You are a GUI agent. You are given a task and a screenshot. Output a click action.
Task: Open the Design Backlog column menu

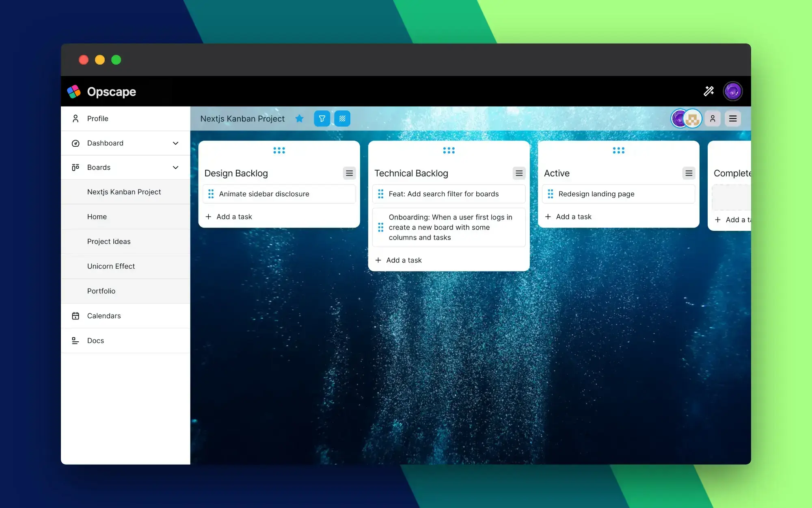pos(349,173)
